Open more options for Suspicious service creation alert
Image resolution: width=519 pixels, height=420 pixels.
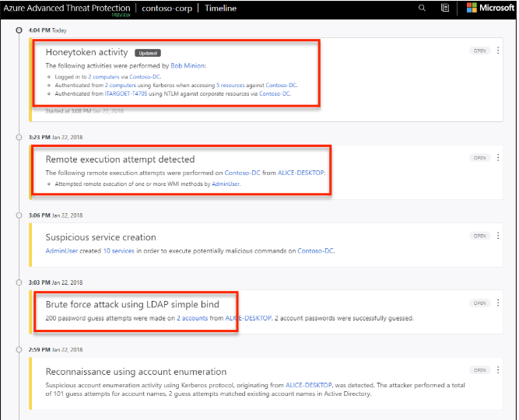click(x=498, y=236)
